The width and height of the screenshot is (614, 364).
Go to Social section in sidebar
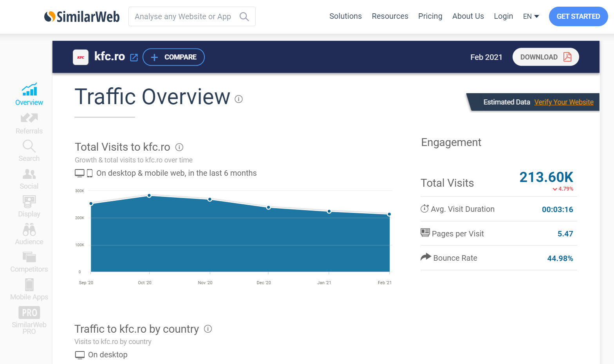coord(29,179)
